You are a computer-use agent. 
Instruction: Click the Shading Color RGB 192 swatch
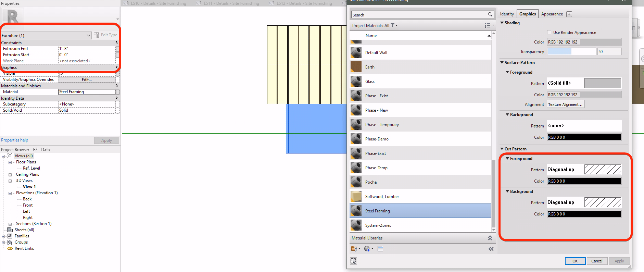[584, 42]
